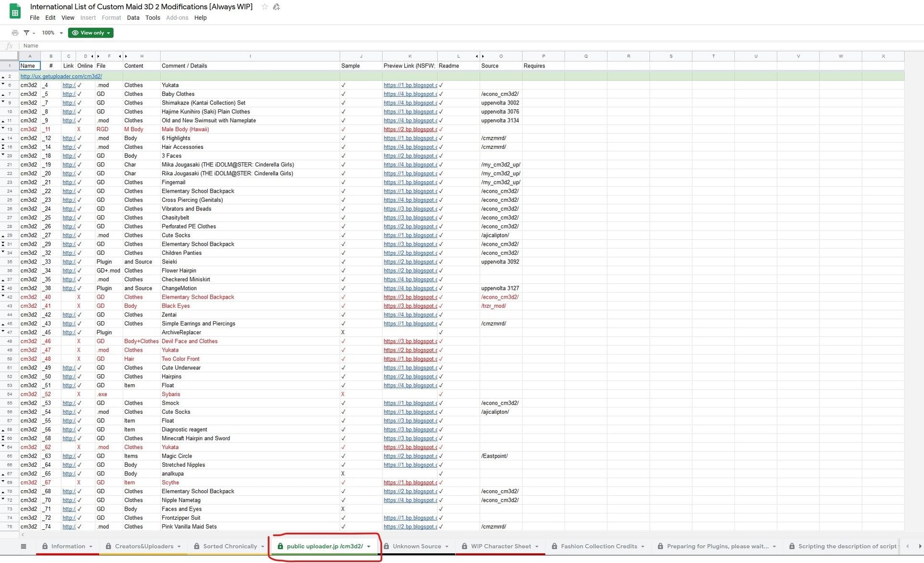This screenshot has width=924, height=563.
Task: Click the tab bar scroll left arrow
Action: (x=908, y=546)
